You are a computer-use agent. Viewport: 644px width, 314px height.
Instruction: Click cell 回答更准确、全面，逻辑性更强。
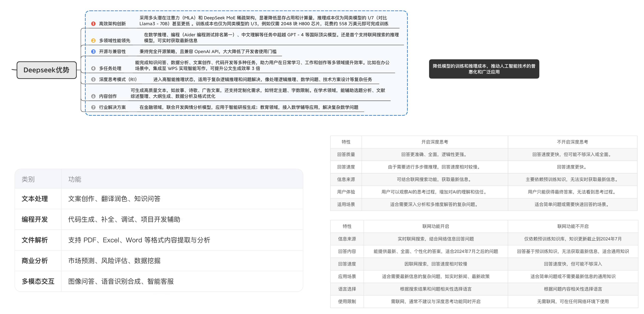[434, 155]
